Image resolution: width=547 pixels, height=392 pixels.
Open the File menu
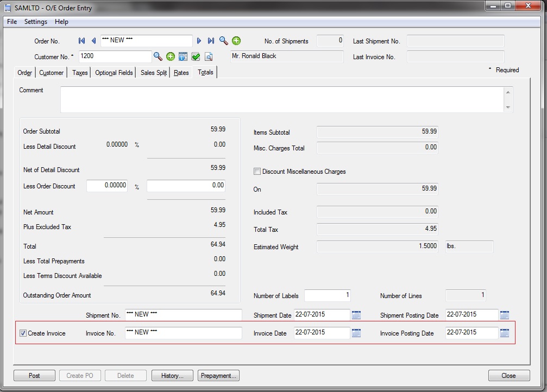click(x=12, y=22)
